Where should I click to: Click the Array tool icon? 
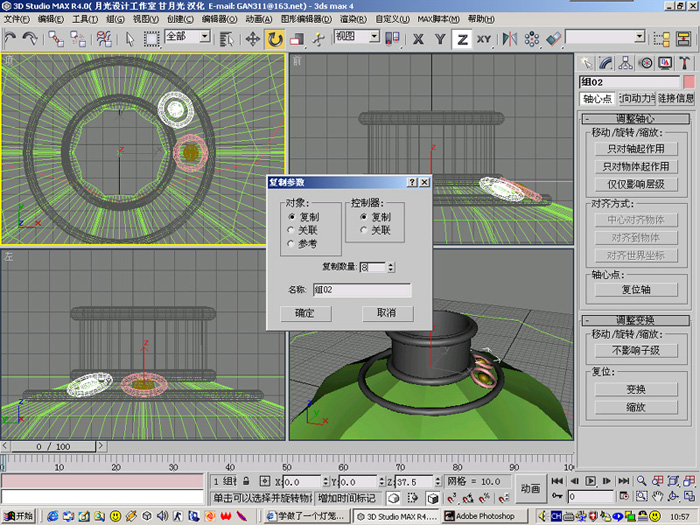tap(532, 39)
